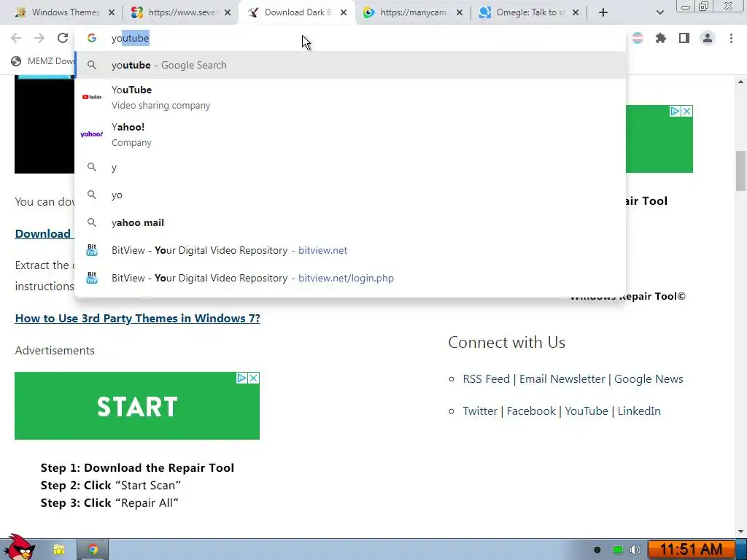This screenshot has height=560, width=747.
Task: Expand the tab search chevron
Action: pyautogui.click(x=659, y=12)
